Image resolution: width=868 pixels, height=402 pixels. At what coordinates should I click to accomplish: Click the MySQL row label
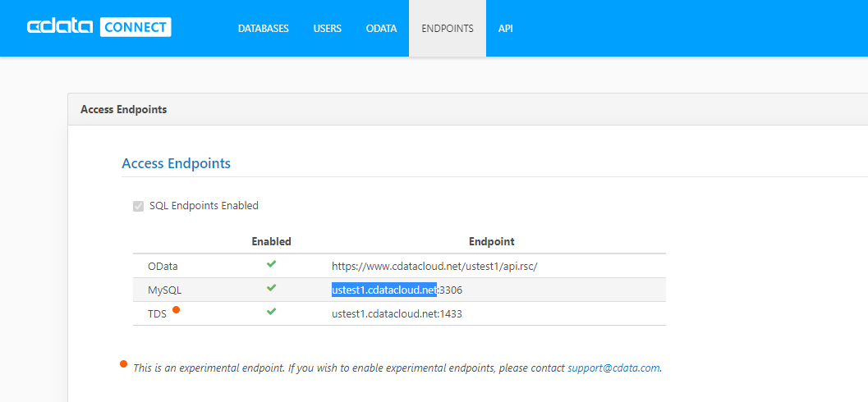(x=164, y=290)
